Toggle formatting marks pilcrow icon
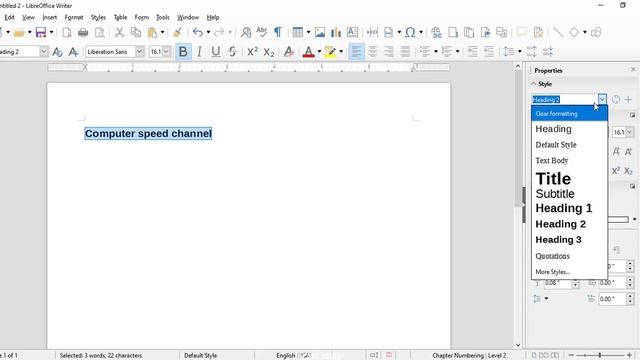The width and height of the screenshot is (640, 360). pos(278,32)
